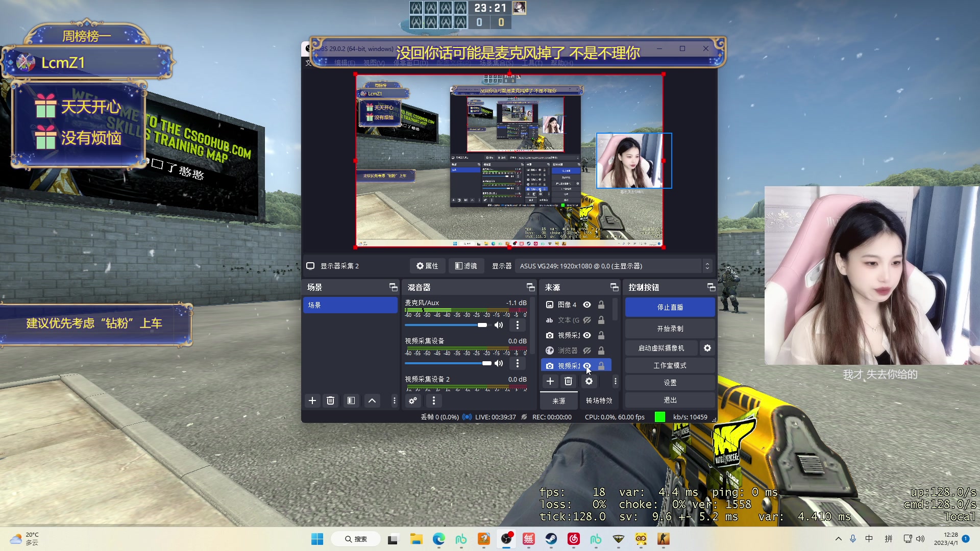Move scene up with arrow icon
The image size is (980, 551).
point(372,401)
